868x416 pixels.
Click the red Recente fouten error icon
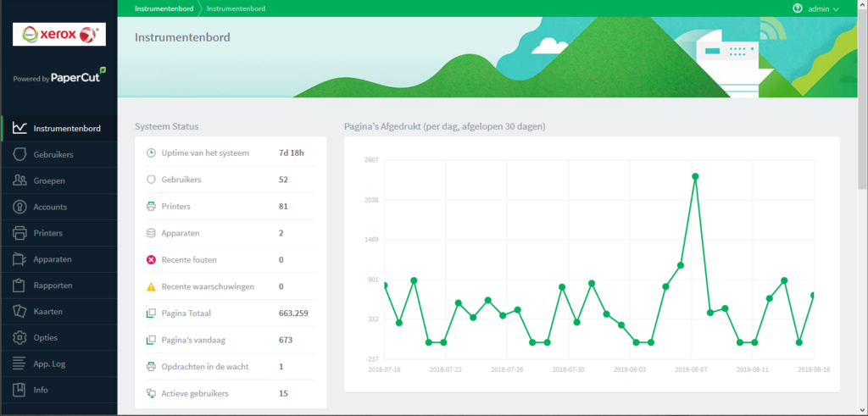(x=151, y=259)
